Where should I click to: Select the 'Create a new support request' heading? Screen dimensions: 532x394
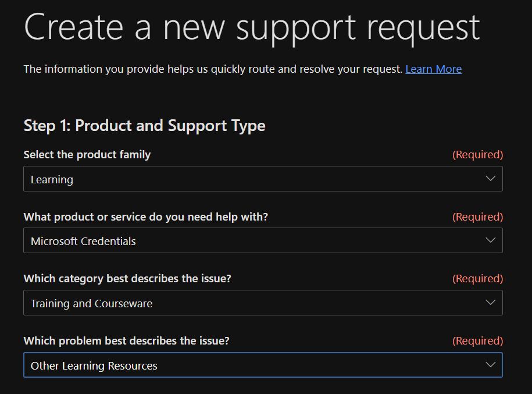coord(252,28)
